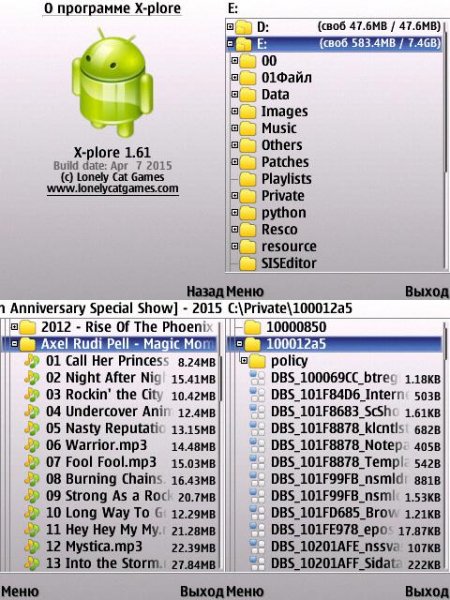Collapse the Axel Rudi Pell folder
The width and height of the screenshot is (450, 600).
click(14, 344)
